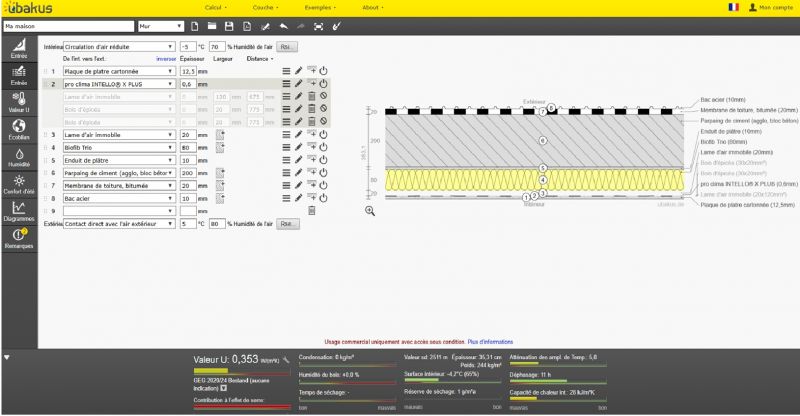Open the About menu
The height and width of the screenshot is (416, 800).
372,8
